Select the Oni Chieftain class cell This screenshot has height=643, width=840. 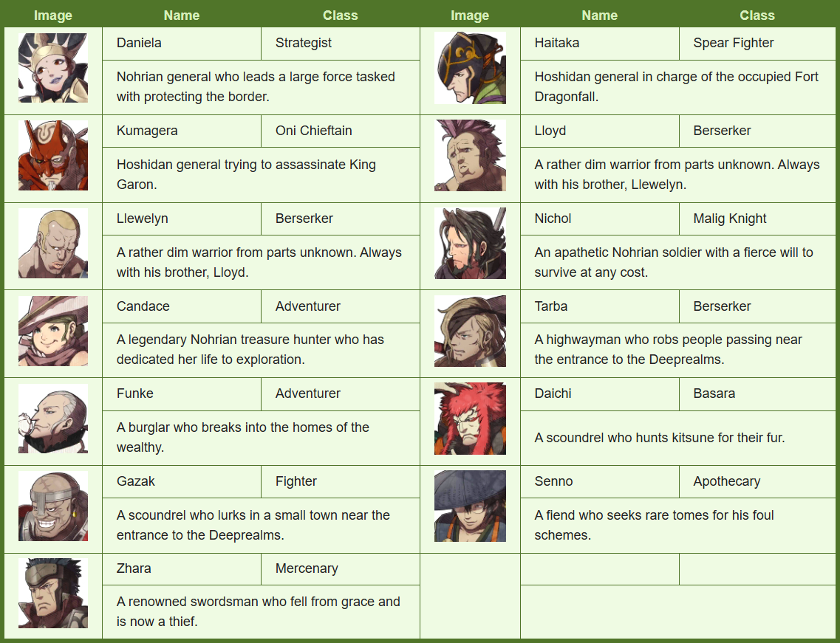pyautogui.click(x=340, y=131)
